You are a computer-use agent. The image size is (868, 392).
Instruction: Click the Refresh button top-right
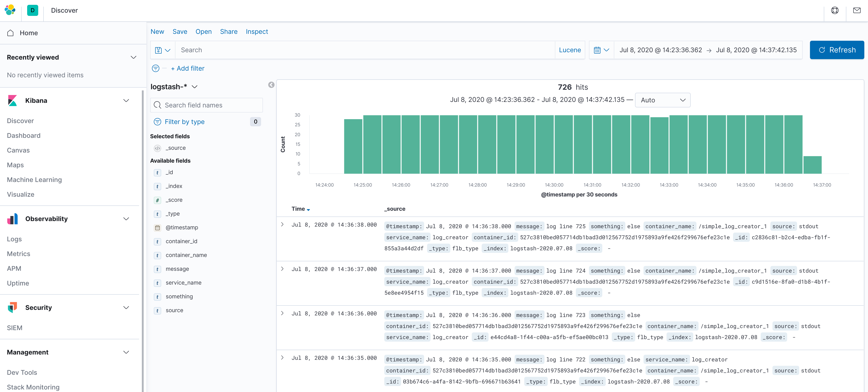pyautogui.click(x=836, y=50)
